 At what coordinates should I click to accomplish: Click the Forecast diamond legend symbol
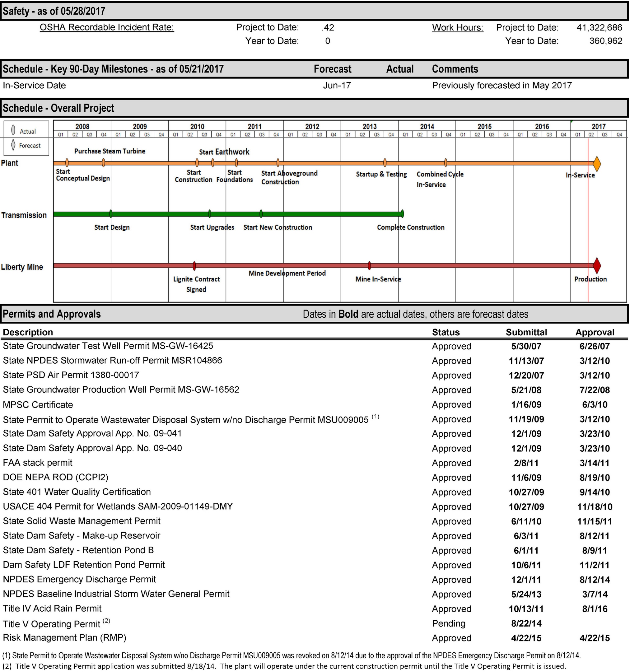coord(13,145)
